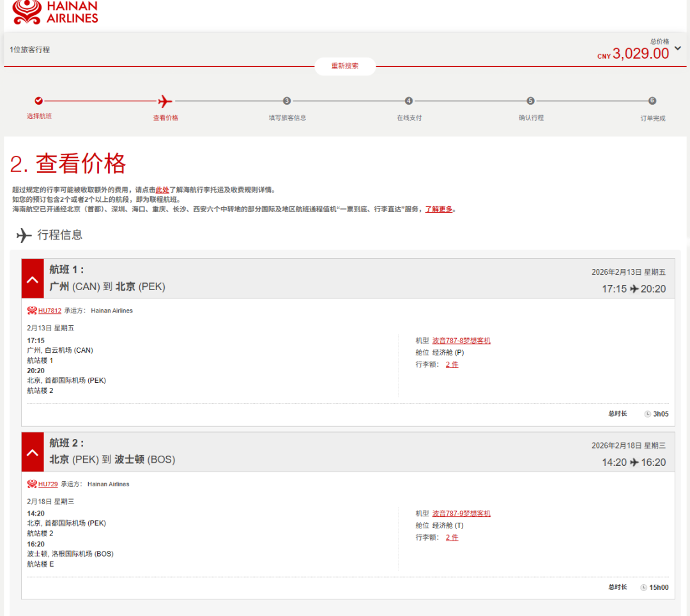
Task: View 波音787-8梦想客机 aircraft details
Action: (x=461, y=341)
